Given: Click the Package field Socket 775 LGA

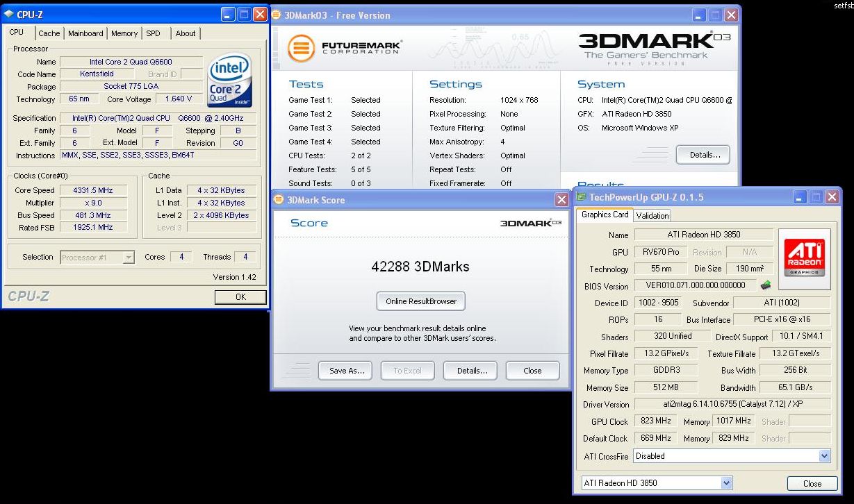Looking at the screenshot, I should [x=131, y=87].
